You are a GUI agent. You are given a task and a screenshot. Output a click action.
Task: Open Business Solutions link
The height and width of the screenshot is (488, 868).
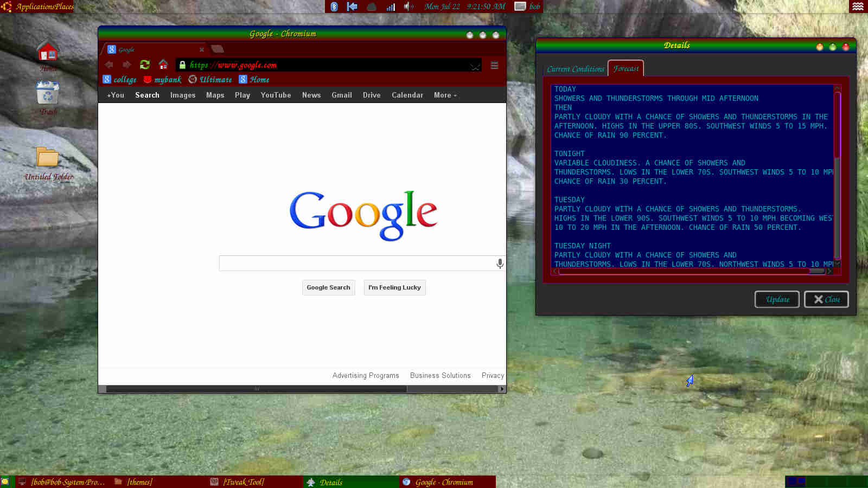click(441, 375)
